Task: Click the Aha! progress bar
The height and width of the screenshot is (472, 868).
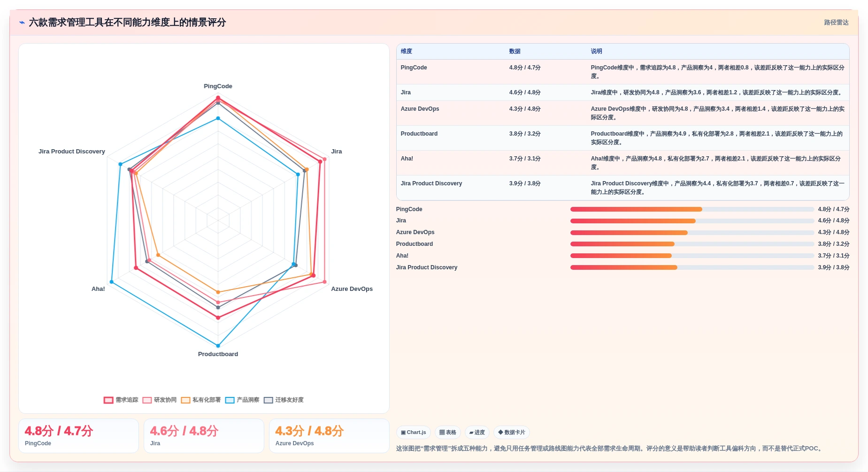Action: pyautogui.click(x=692, y=256)
